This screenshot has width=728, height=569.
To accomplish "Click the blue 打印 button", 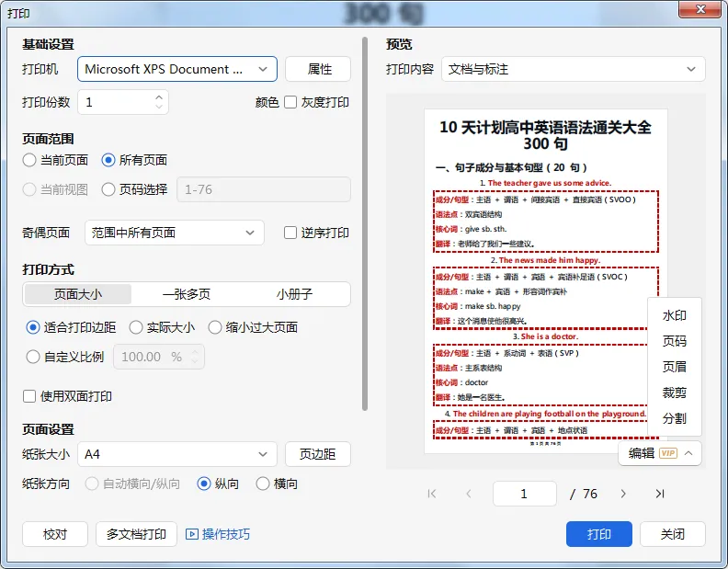I will coord(599,534).
